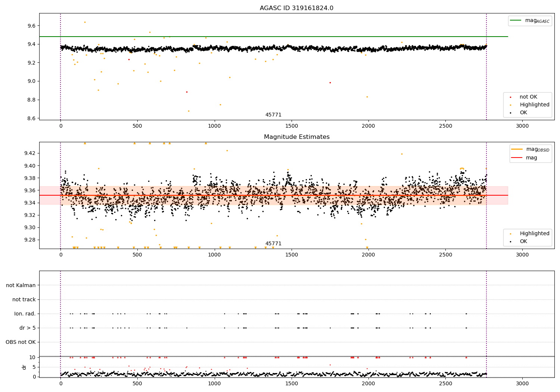Click the 'Magnitude Estimates' plot title
The width and height of the screenshot is (560, 392).
(296, 137)
